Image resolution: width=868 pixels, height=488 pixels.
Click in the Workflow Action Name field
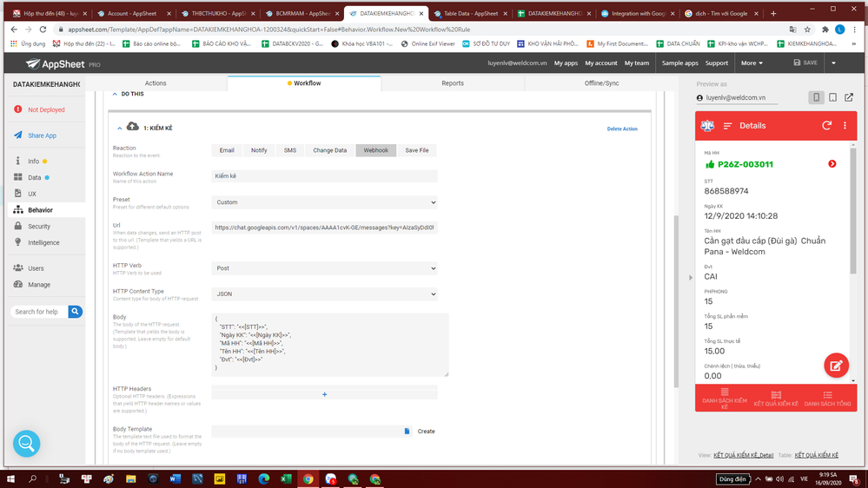324,176
